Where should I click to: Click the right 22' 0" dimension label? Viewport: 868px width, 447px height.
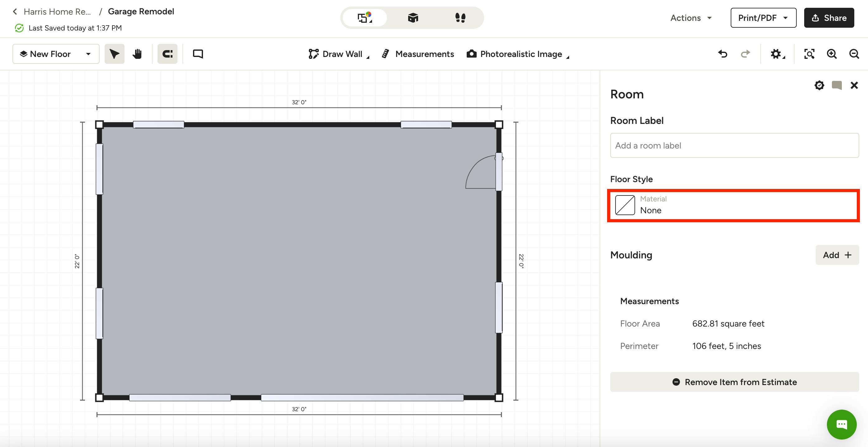coord(521,261)
